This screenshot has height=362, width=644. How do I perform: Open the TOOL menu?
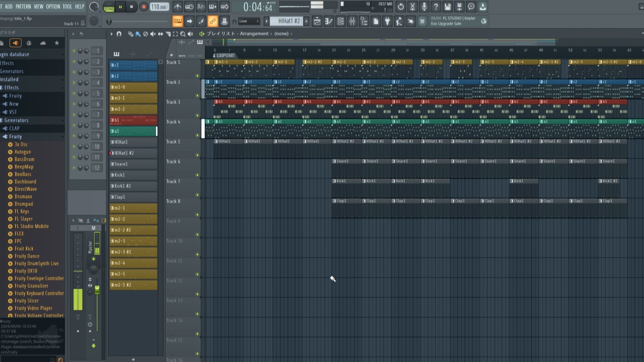67,7
